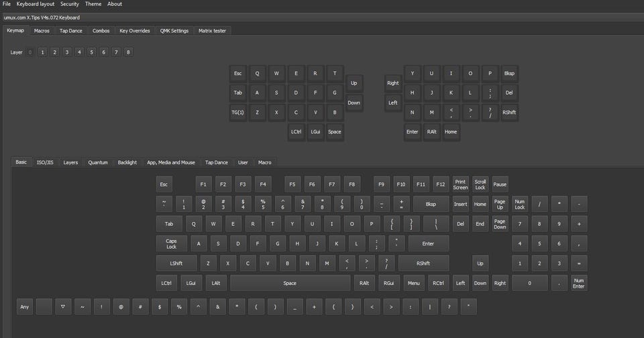644x338 pixels.
Task: Switch to the Matrix tester tab
Action: pos(213,31)
